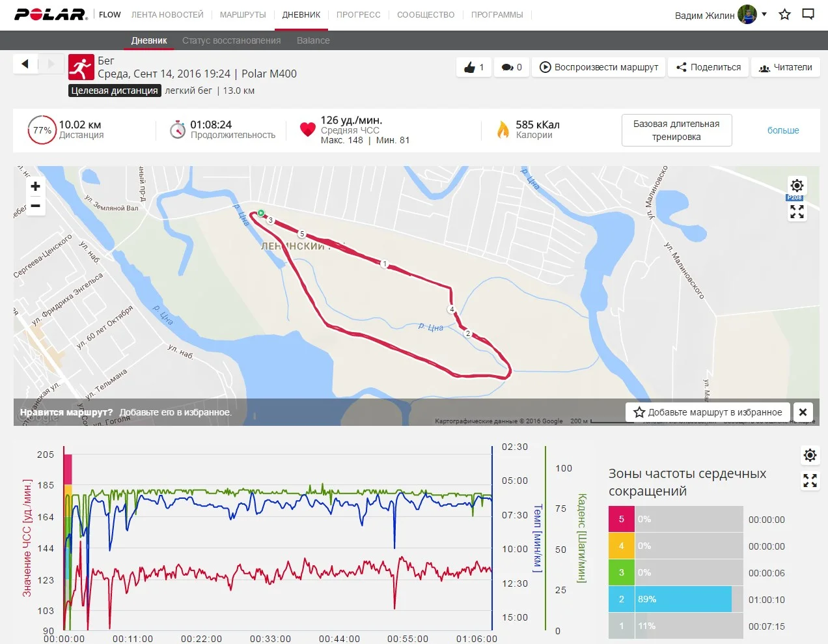Viewport: 828px width, 644px height.
Task: Click Воспроизвести маршрут button
Action: 599,67
